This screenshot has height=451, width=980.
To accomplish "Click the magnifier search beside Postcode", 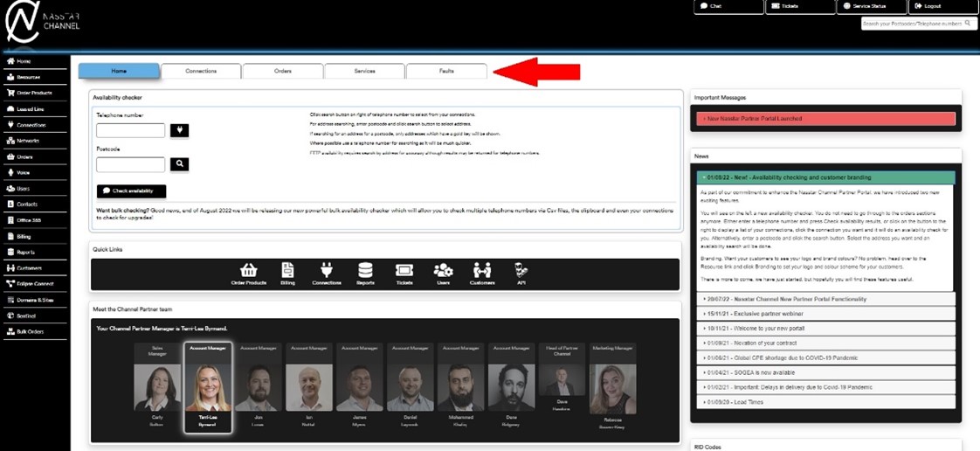I will [179, 164].
